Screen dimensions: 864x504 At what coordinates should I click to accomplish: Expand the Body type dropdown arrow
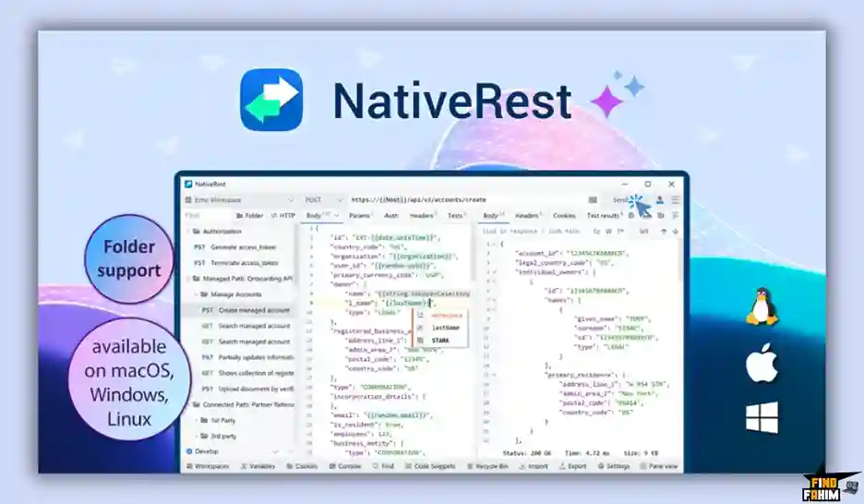[x=337, y=216]
